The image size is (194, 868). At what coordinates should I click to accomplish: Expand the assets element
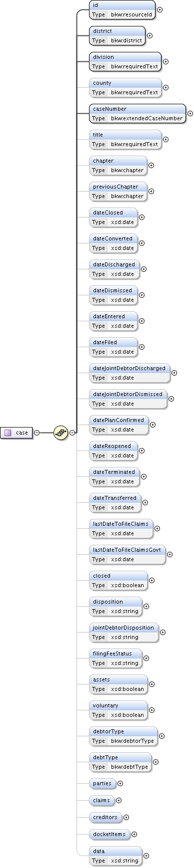point(151,684)
